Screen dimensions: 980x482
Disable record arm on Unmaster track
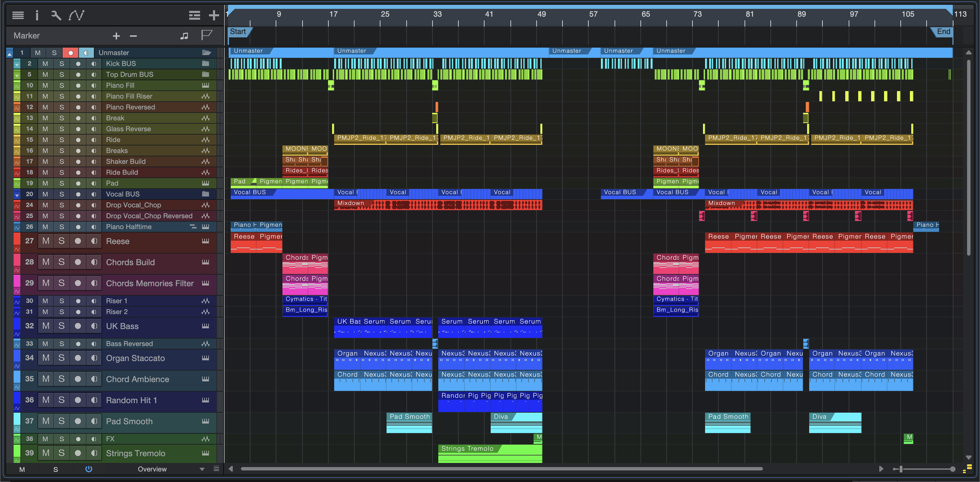(70, 53)
